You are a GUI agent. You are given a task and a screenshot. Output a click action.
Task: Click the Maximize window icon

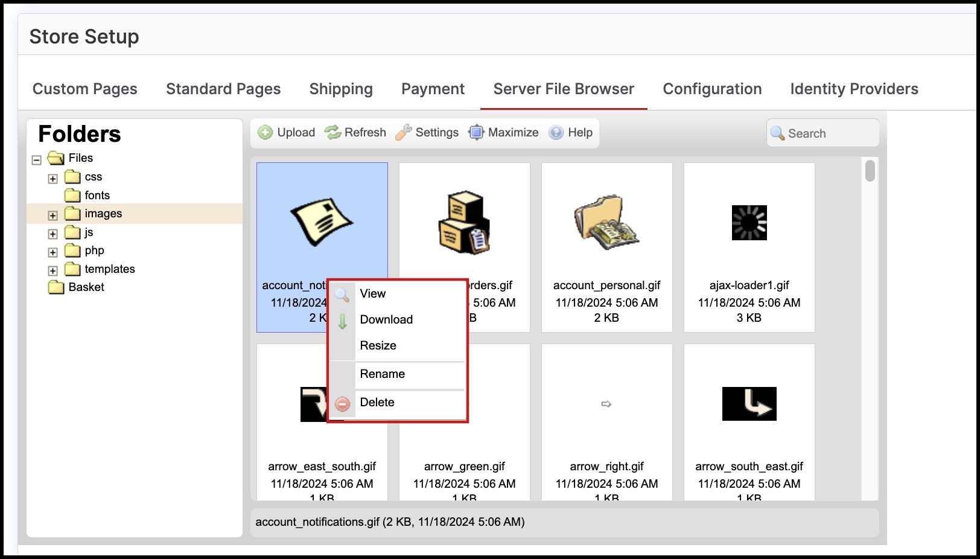click(x=476, y=132)
